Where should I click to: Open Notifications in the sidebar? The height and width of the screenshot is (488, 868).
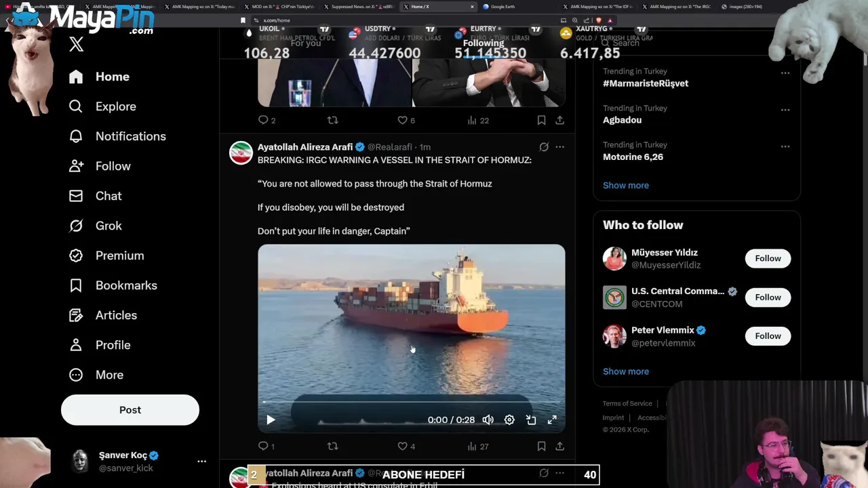click(117, 136)
